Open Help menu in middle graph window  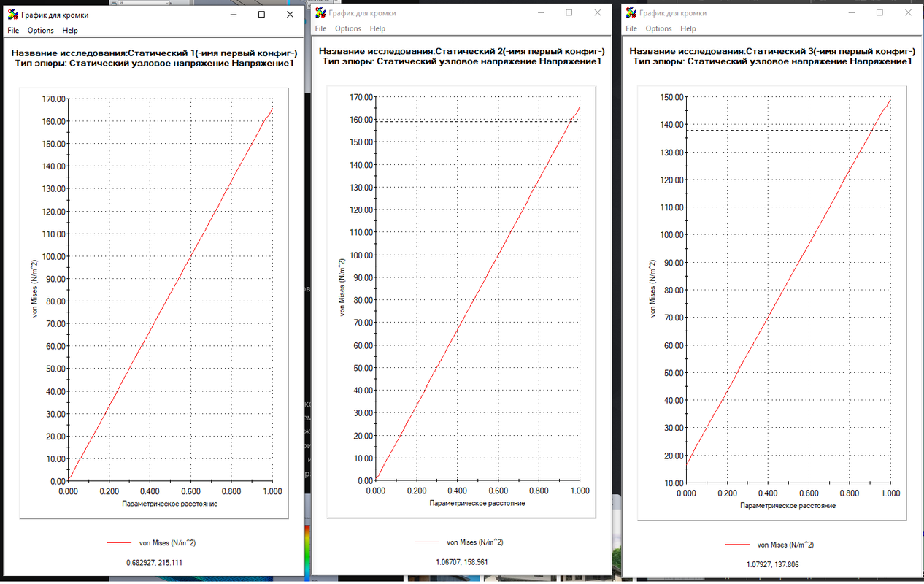(377, 28)
